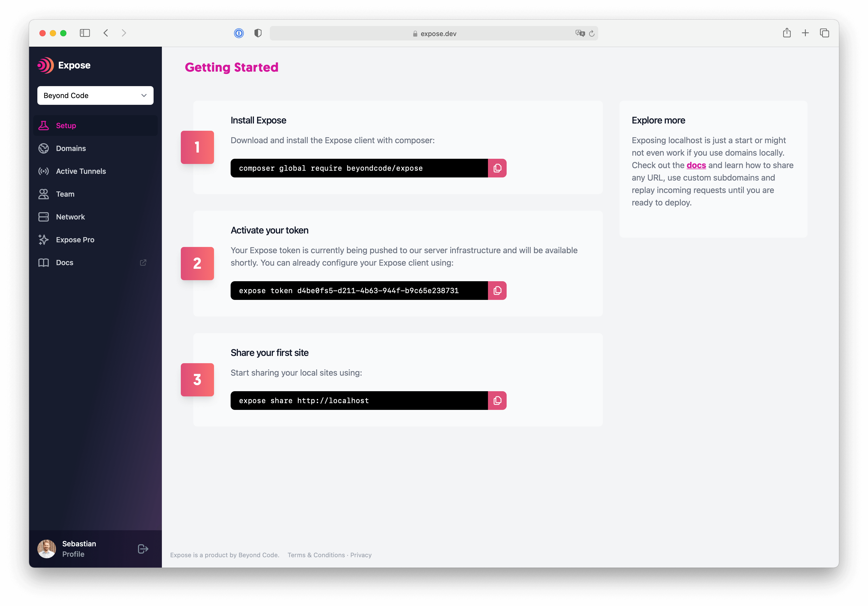Click the Getting Started heading
The image size is (868, 606).
click(x=231, y=67)
